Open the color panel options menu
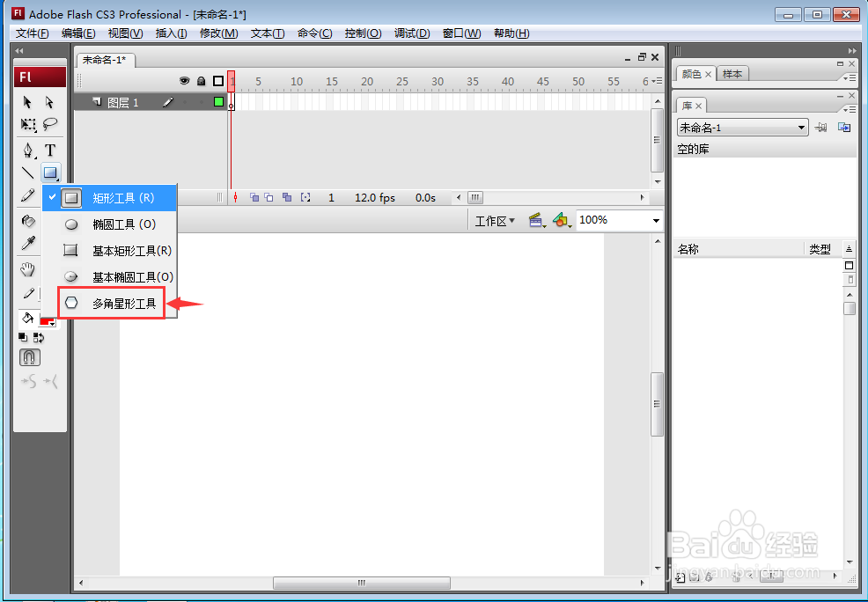This screenshot has width=868, height=602. (x=851, y=78)
